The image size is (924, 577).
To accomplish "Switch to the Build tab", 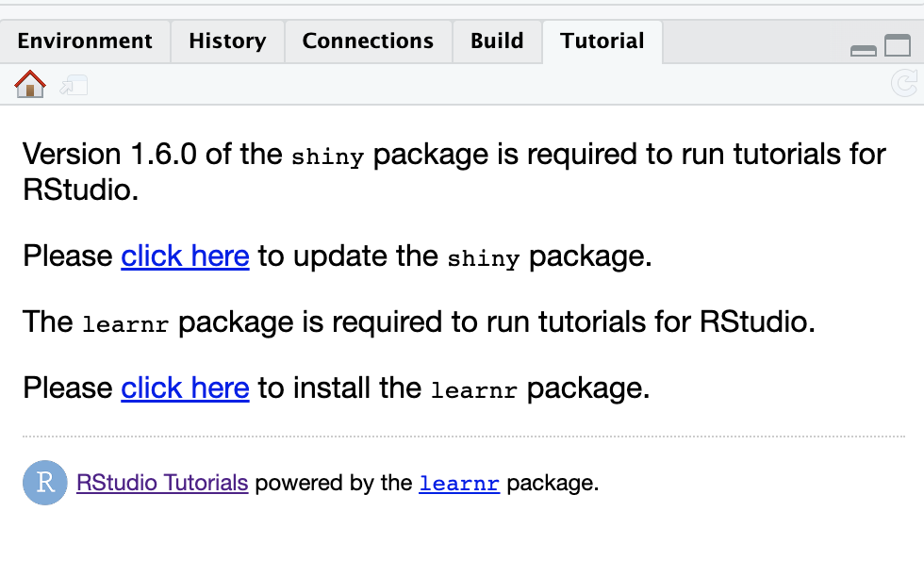I will pos(497,41).
